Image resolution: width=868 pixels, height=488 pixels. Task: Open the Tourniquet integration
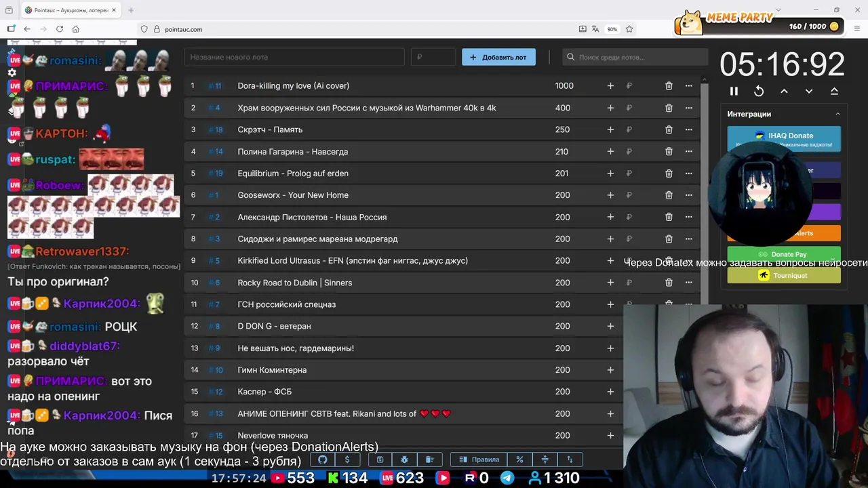point(784,275)
